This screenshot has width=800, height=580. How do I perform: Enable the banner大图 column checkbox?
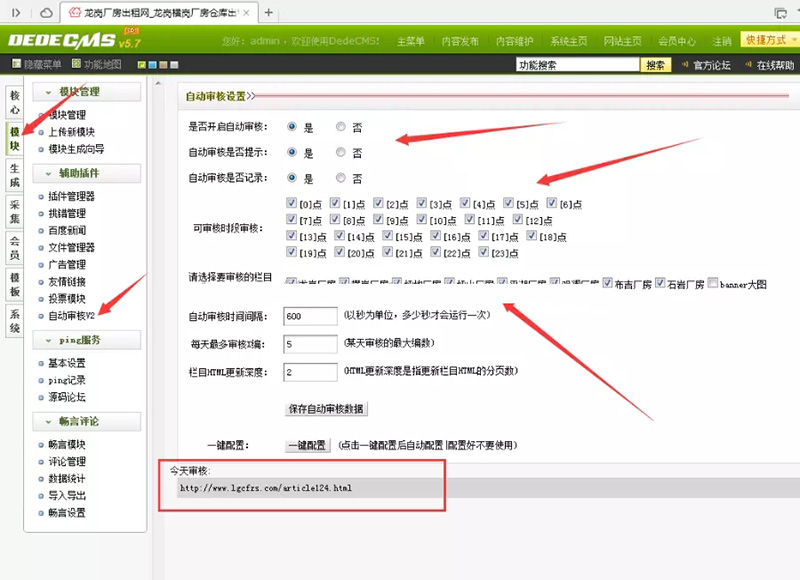[x=713, y=283]
